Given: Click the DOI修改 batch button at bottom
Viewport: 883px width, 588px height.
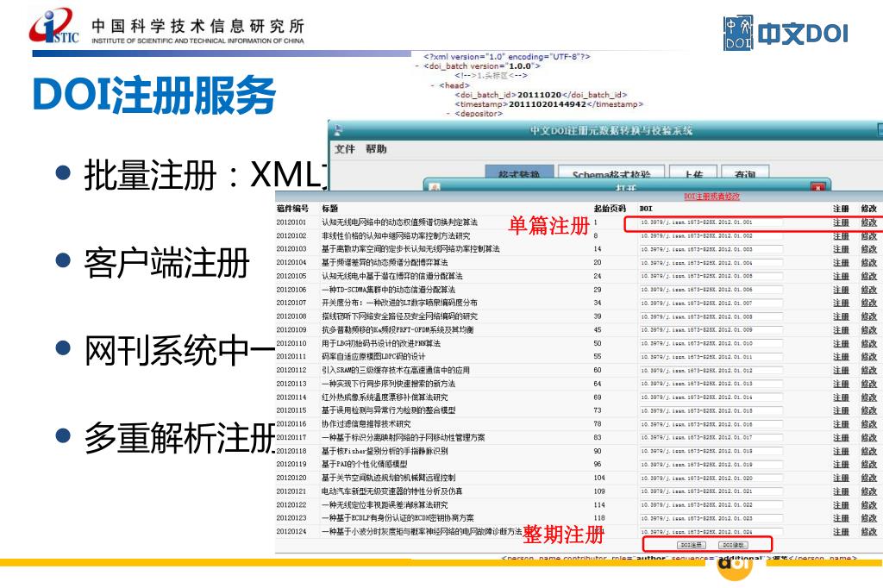Looking at the screenshot, I should coord(733,545).
